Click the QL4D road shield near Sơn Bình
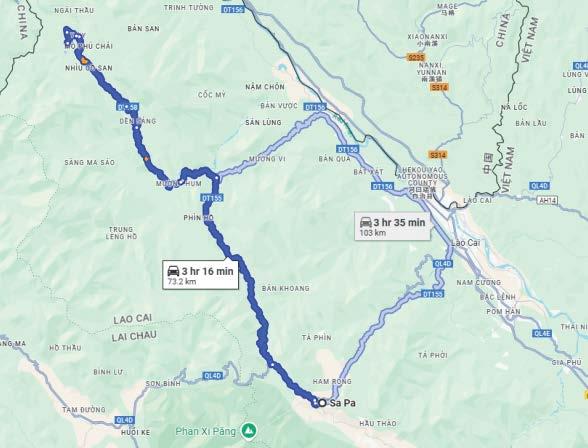The image size is (588, 448). click(x=213, y=376)
